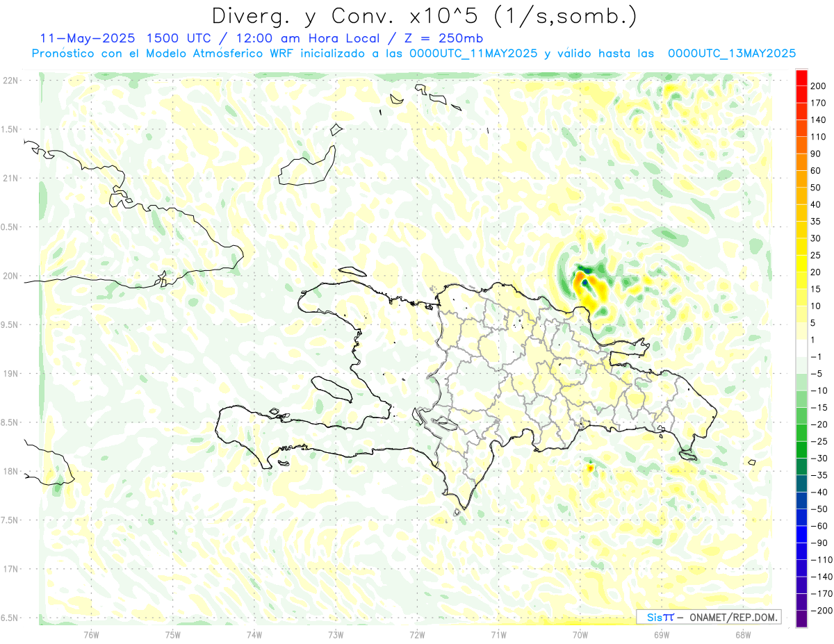Viewport: 834px width, 644px height.
Task: Click colorbar value minus '-20'
Action: (x=819, y=424)
